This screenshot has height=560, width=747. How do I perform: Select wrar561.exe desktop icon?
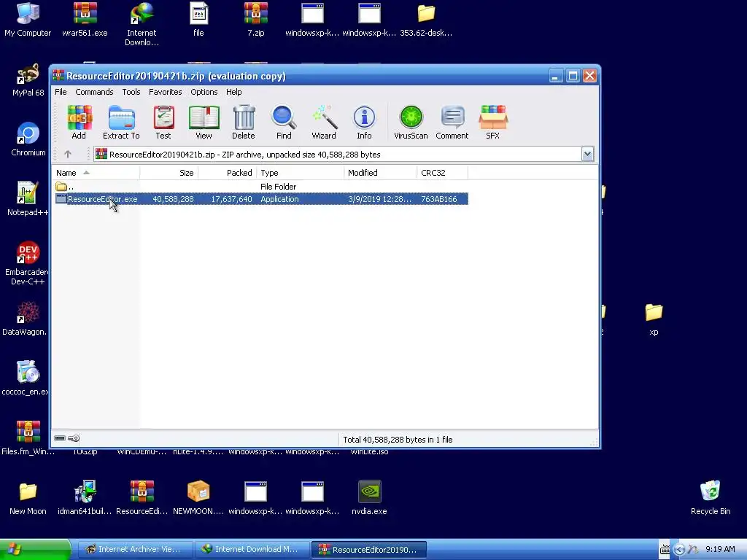pyautogui.click(x=85, y=20)
